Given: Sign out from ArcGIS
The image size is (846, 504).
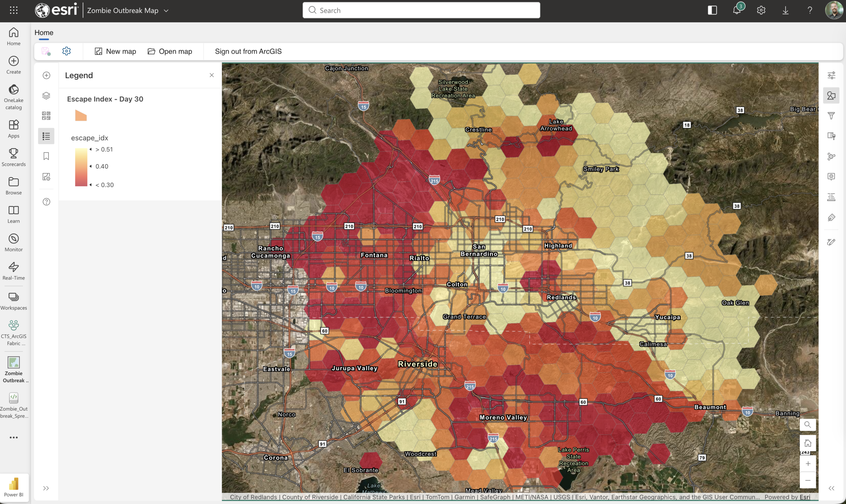Looking at the screenshot, I should point(248,51).
